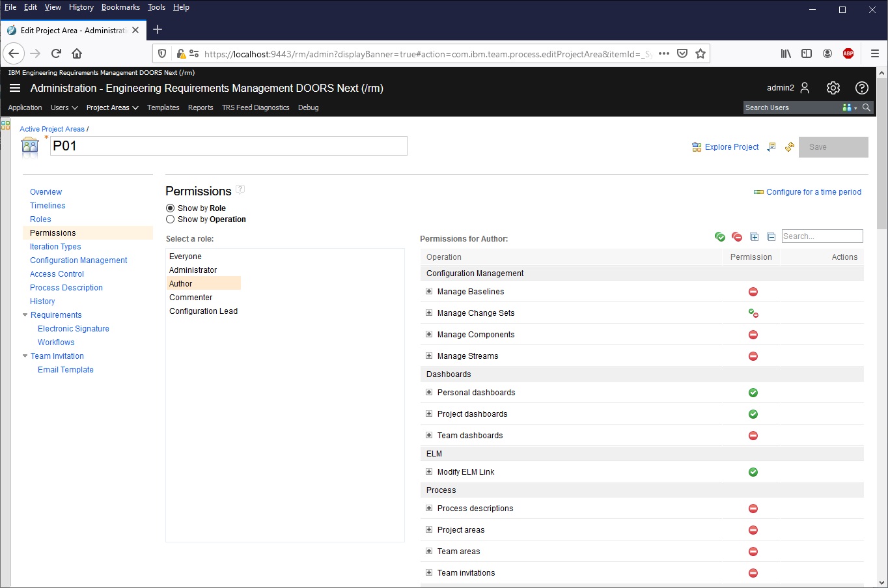Open the Templates menu item
888x588 pixels.
point(163,107)
